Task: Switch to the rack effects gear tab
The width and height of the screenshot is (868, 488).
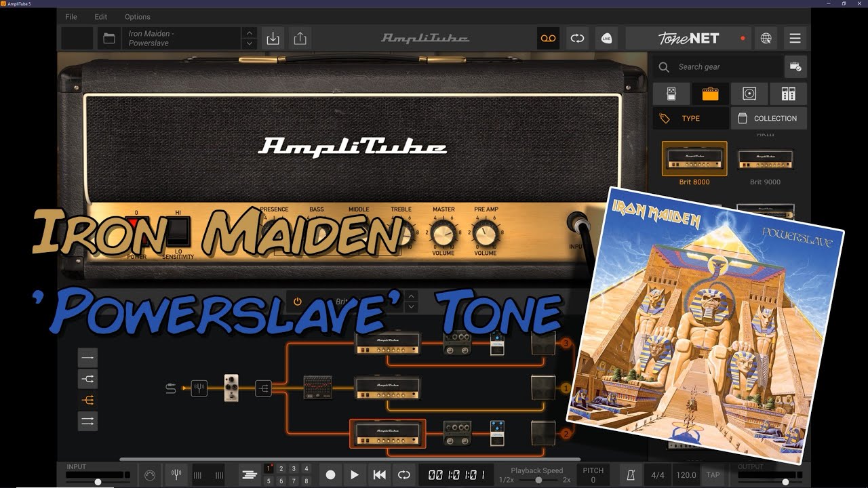Action: coord(788,94)
